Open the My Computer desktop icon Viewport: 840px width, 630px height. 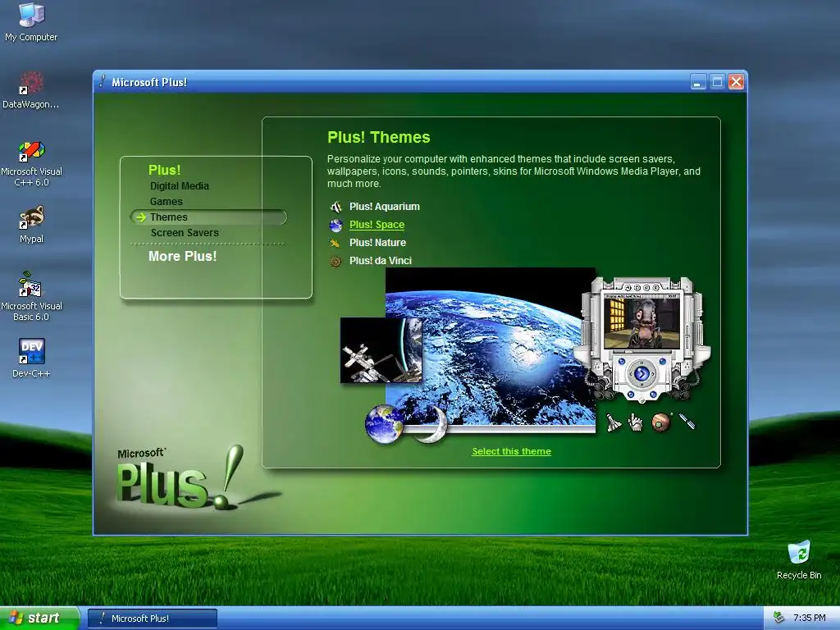click(x=31, y=21)
